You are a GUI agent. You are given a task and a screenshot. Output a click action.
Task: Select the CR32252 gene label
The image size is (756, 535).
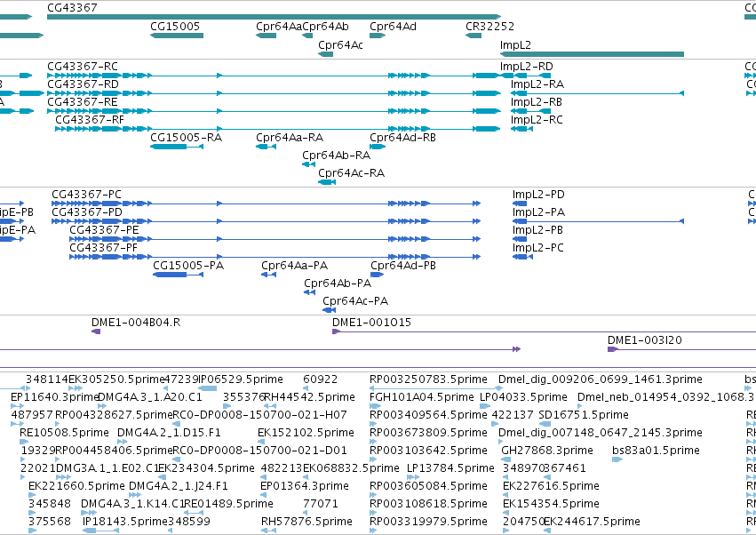point(489,26)
